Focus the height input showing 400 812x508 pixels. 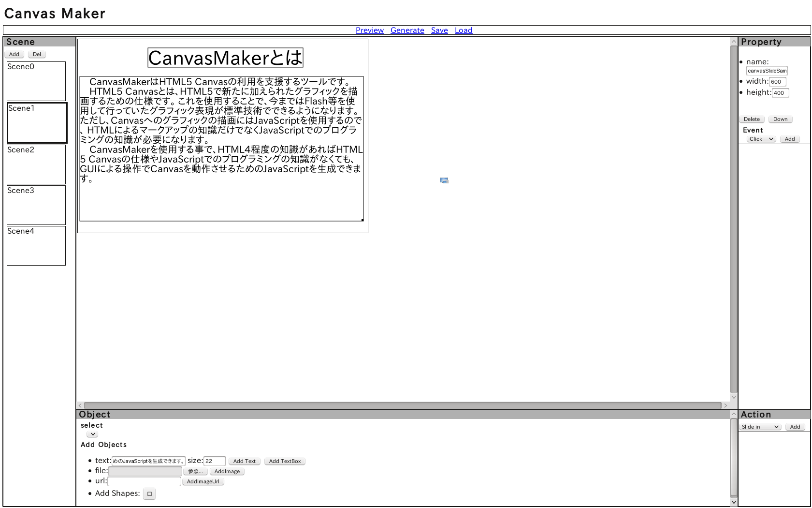coord(781,93)
